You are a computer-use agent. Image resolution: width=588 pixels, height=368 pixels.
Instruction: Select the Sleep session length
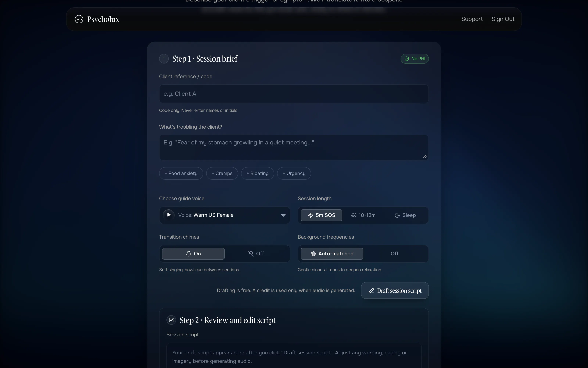[x=405, y=215]
